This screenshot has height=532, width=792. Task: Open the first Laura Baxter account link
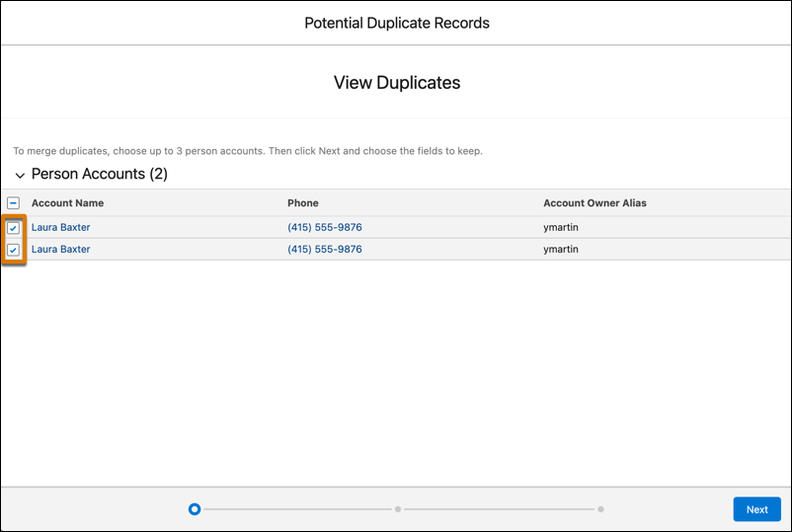[x=60, y=228]
